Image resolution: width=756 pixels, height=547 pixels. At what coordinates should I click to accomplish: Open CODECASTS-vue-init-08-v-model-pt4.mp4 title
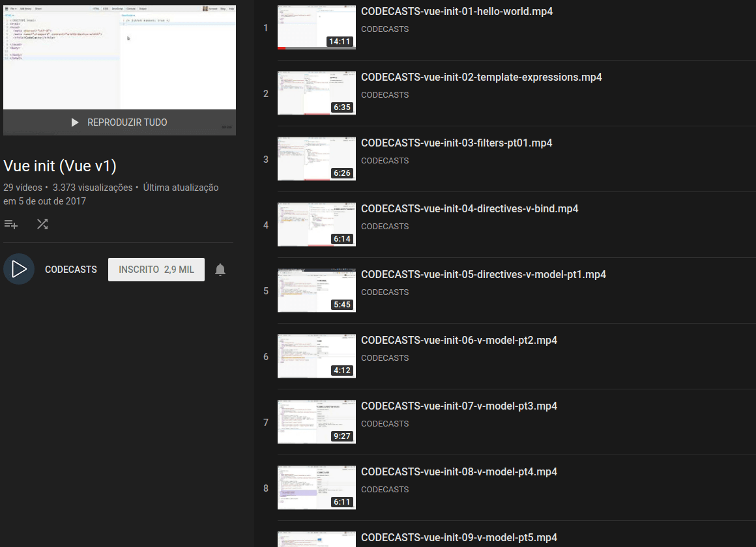tap(459, 472)
